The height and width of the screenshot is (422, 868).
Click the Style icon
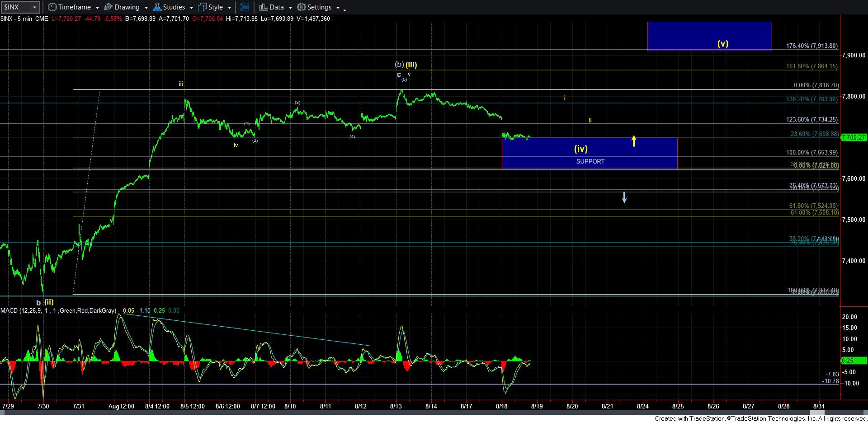click(202, 7)
